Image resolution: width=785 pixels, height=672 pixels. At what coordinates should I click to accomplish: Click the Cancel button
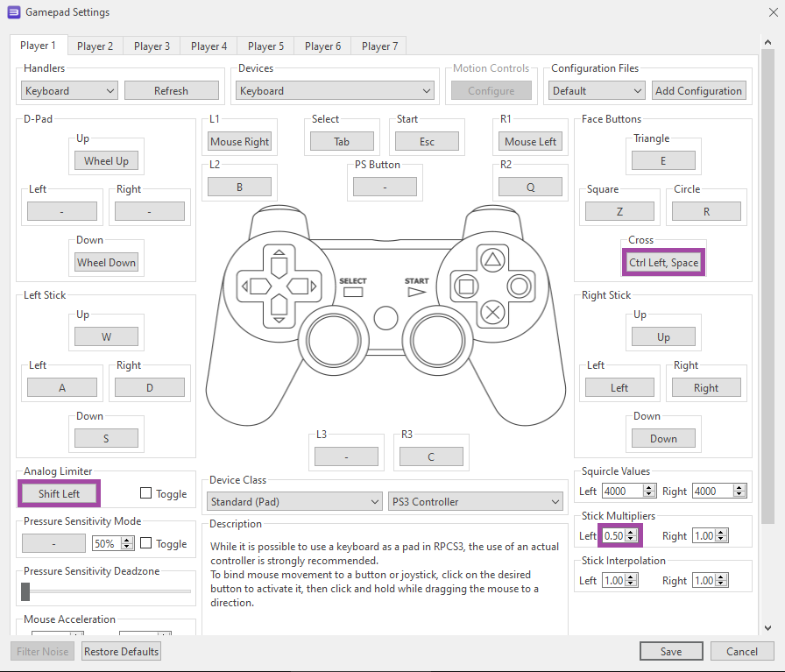(741, 651)
